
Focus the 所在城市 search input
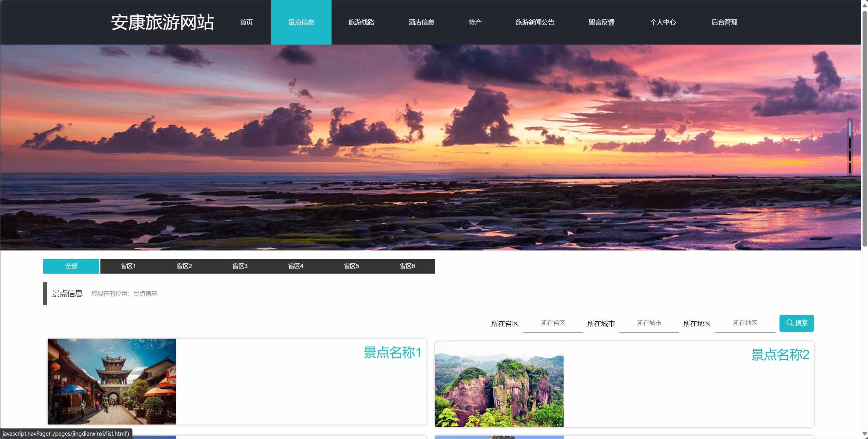tap(649, 323)
